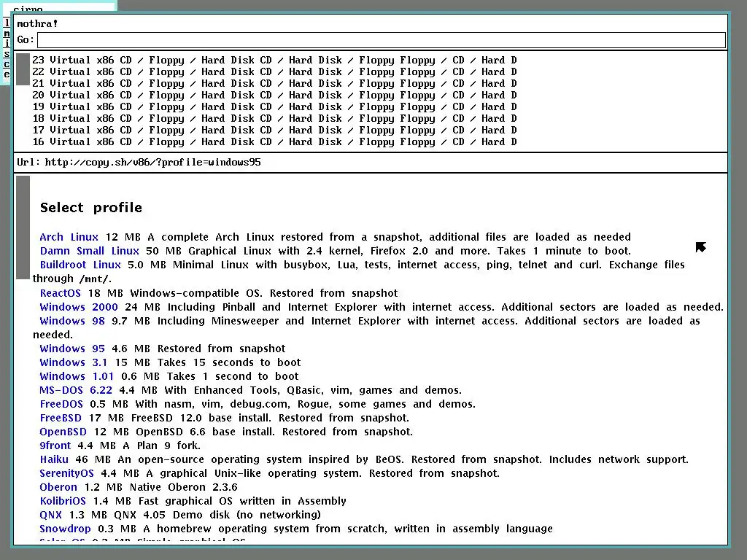The height and width of the screenshot is (560, 747).
Task: Select history entry 23 Virtual x86
Action: click(x=274, y=60)
